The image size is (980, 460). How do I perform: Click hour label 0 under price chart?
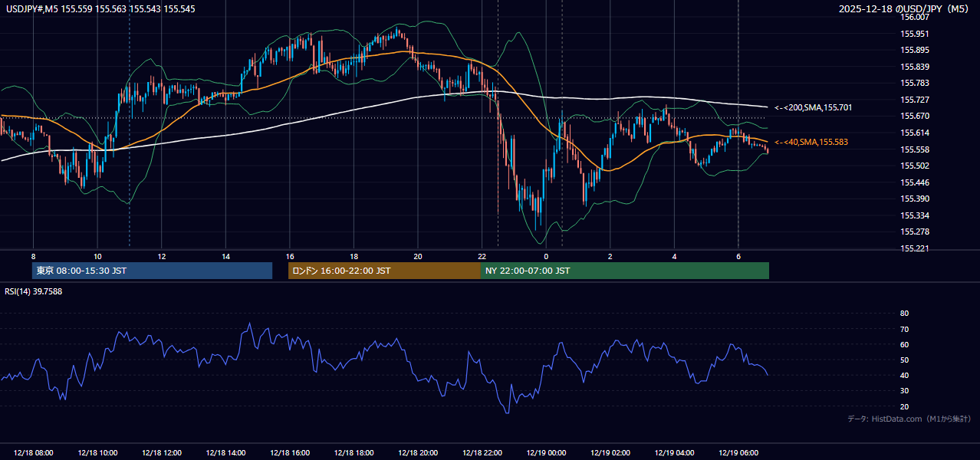point(546,256)
